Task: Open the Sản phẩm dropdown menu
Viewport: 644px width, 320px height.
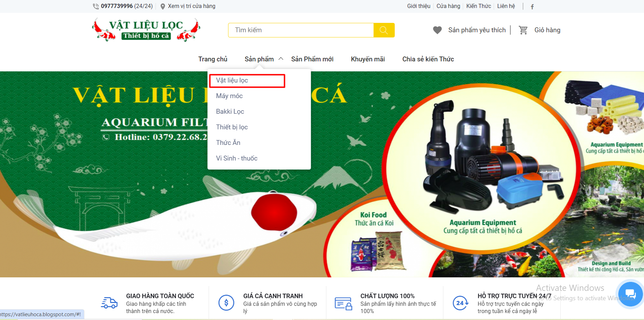Action: [x=259, y=59]
